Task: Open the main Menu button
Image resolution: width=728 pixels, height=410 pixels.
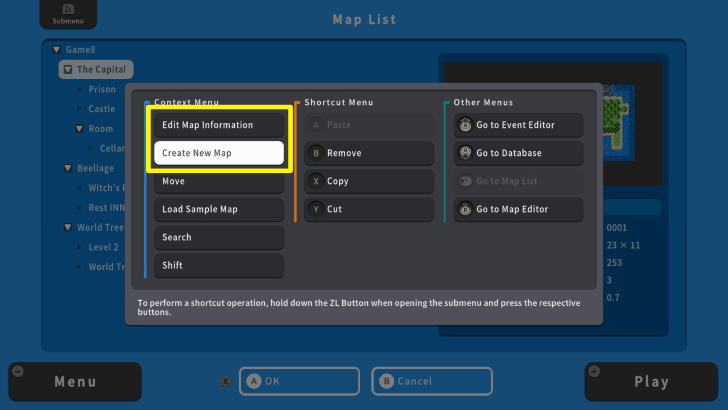Action: 75,382
